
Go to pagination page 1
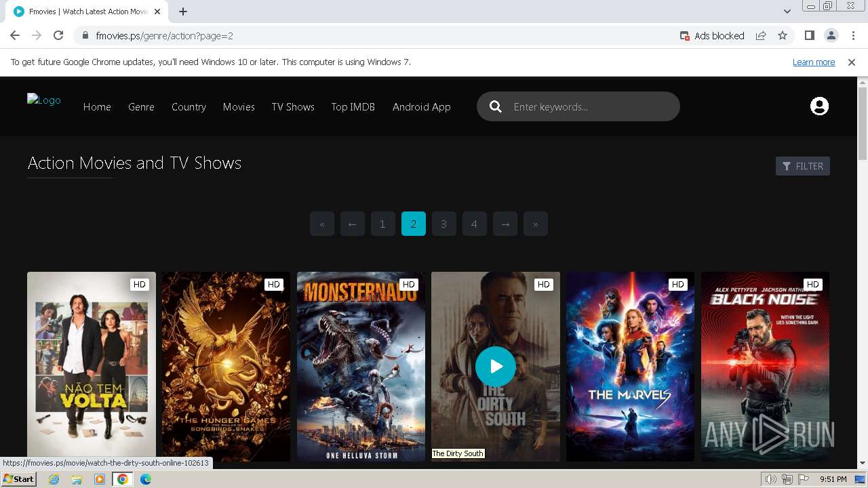382,224
